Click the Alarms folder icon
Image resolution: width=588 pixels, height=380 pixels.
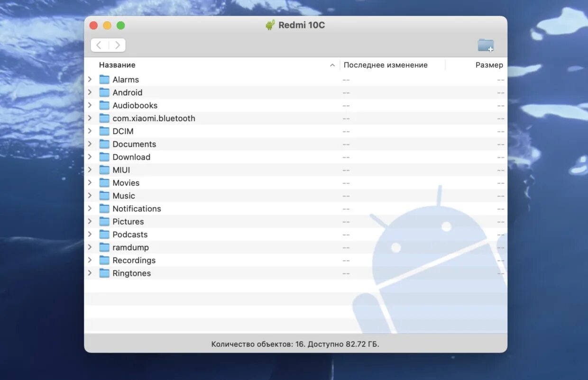click(104, 80)
